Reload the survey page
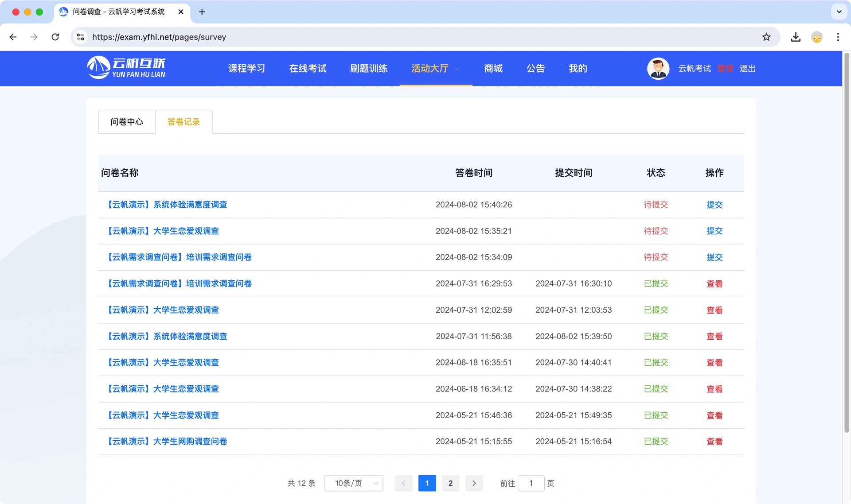 click(x=55, y=37)
